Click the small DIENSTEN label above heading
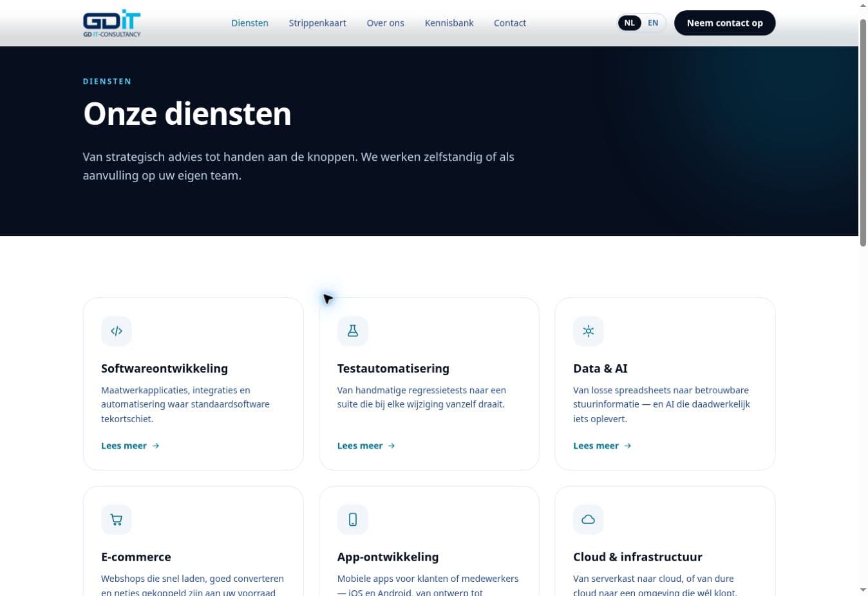The height and width of the screenshot is (596, 868). tap(108, 81)
